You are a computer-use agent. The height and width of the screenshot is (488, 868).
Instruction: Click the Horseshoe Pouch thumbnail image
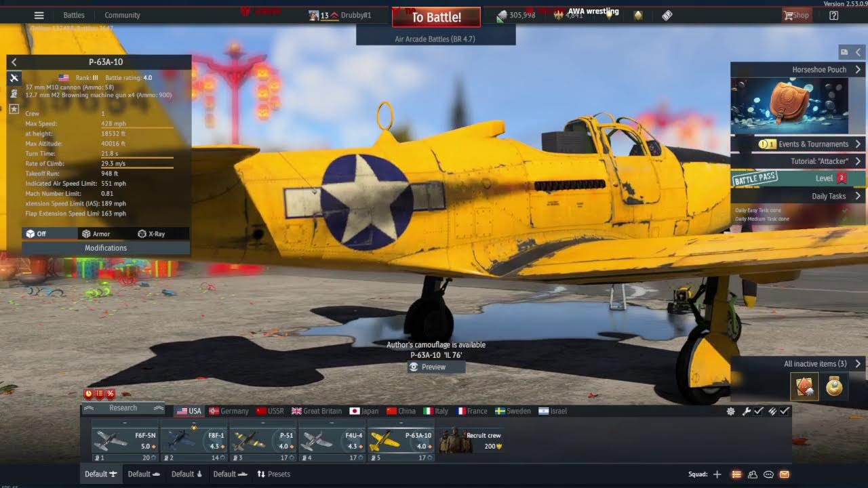[789, 106]
